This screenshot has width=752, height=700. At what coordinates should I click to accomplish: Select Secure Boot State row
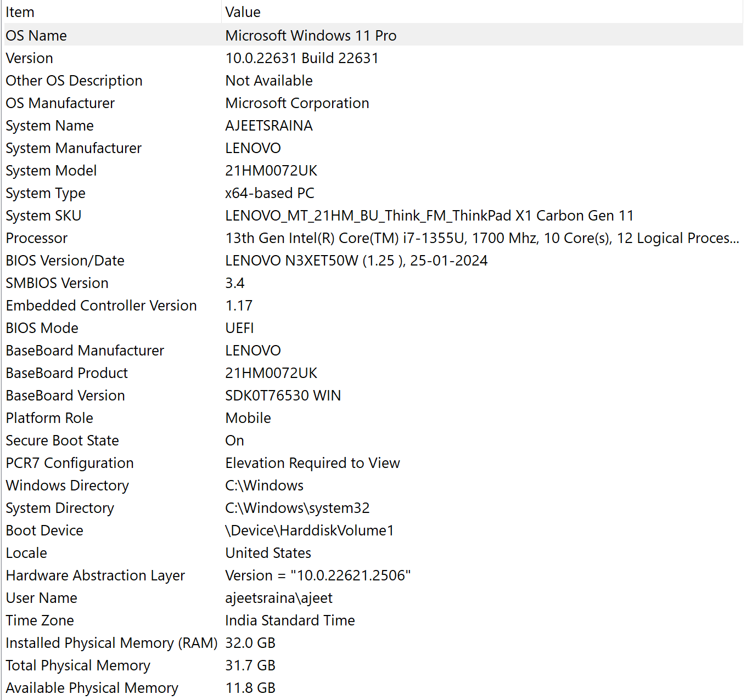[x=374, y=441]
